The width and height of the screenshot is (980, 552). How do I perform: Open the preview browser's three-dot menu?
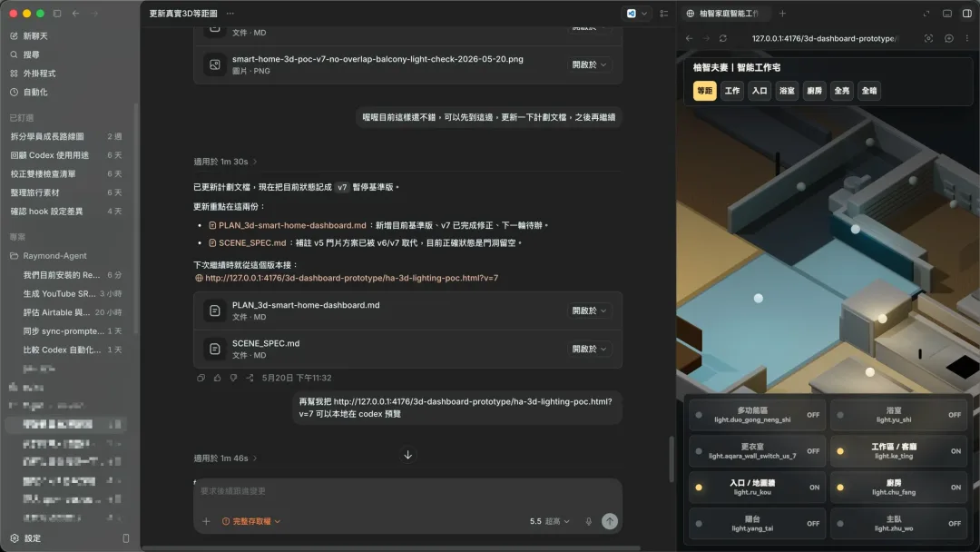967,38
